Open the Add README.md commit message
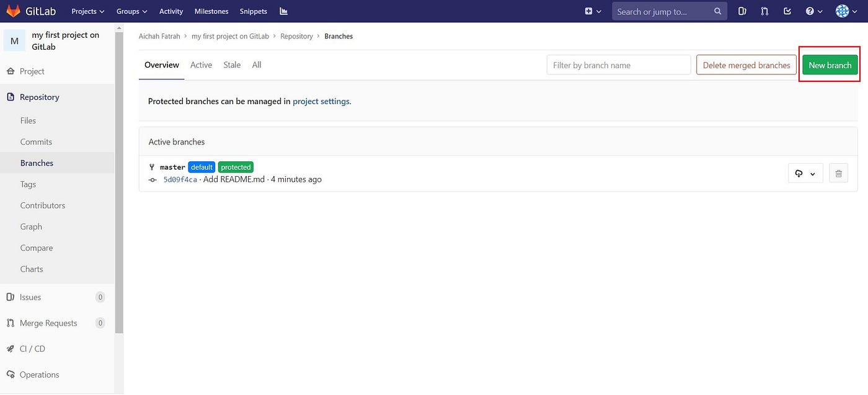 pyautogui.click(x=234, y=180)
